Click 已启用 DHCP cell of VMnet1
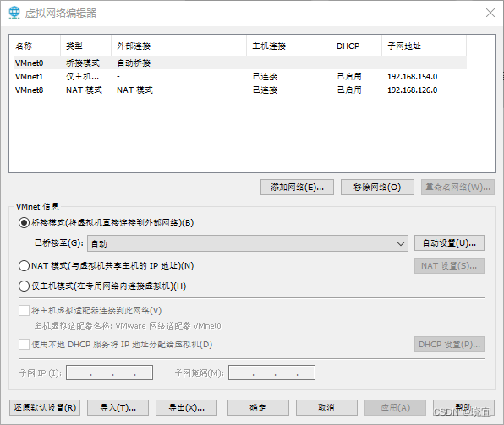Image resolution: width=504 pixels, height=425 pixels. coord(349,76)
